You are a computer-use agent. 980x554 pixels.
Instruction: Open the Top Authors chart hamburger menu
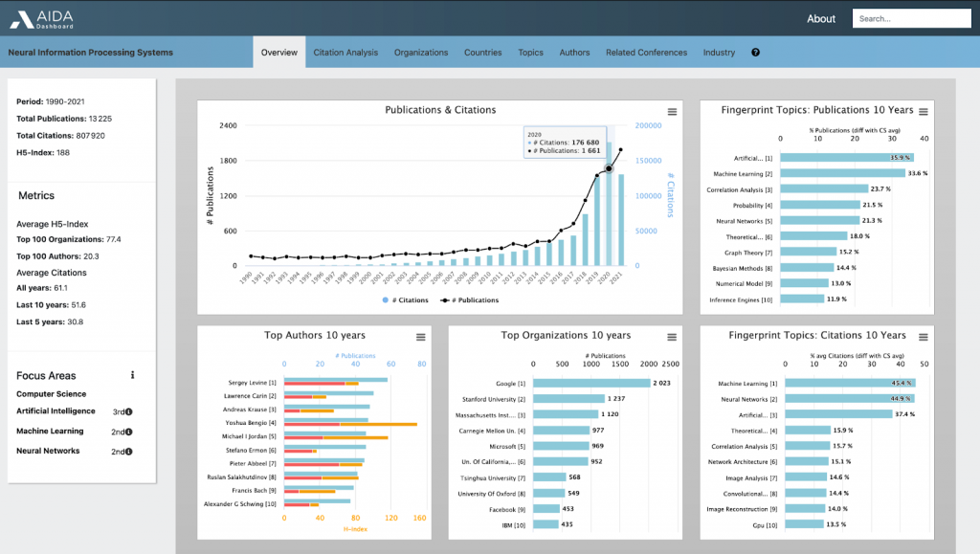click(420, 337)
